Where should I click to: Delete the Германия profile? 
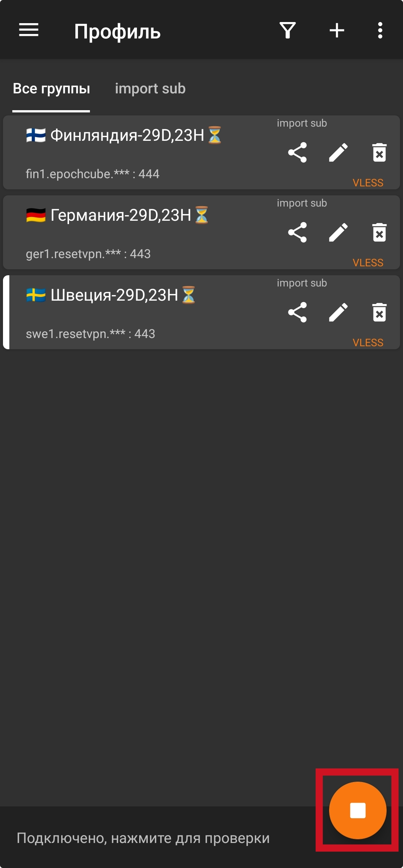point(379,232)
